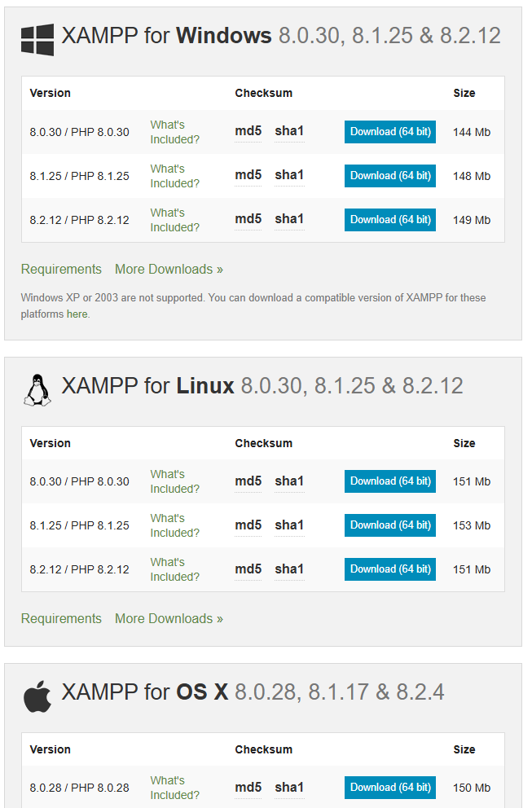The width and height of the screenshot is (532, 808).
Task: Download Windows XAMPP 8.1.25 64 bit
Action: click(389, 176)
